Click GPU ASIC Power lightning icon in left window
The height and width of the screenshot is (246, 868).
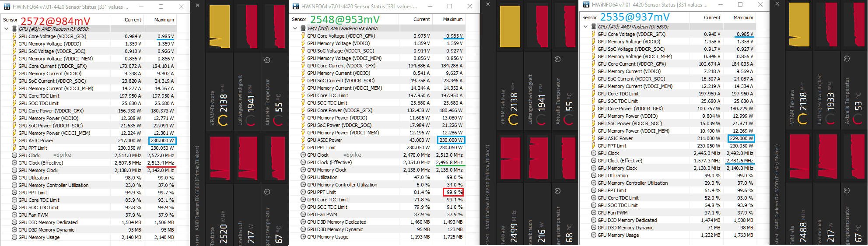14,141
